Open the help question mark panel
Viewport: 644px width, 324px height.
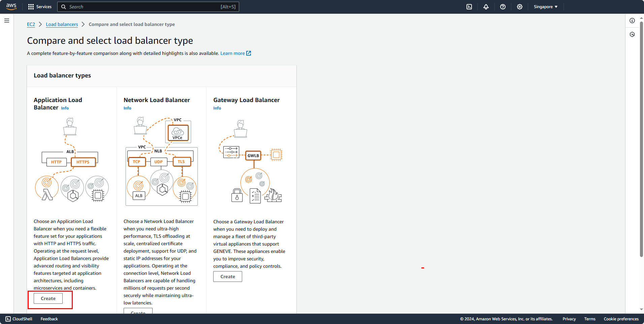(503, 7)
